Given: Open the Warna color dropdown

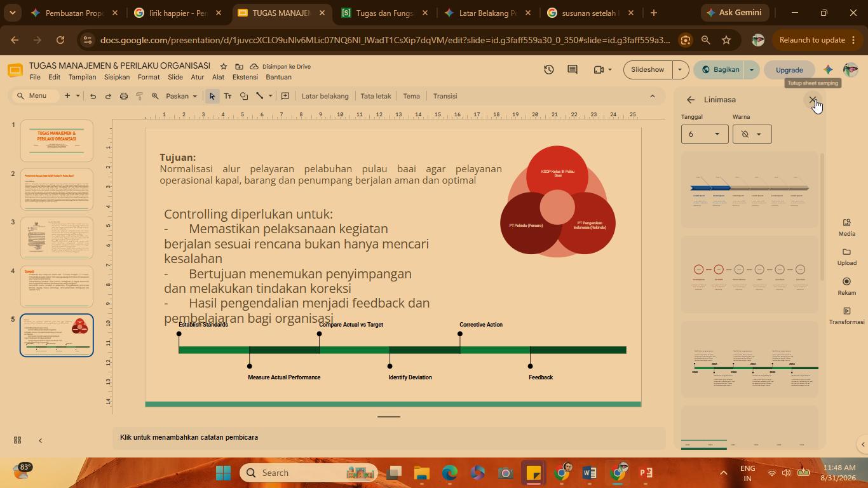Looking at the screenshot, I should click(x=752, y=134).
